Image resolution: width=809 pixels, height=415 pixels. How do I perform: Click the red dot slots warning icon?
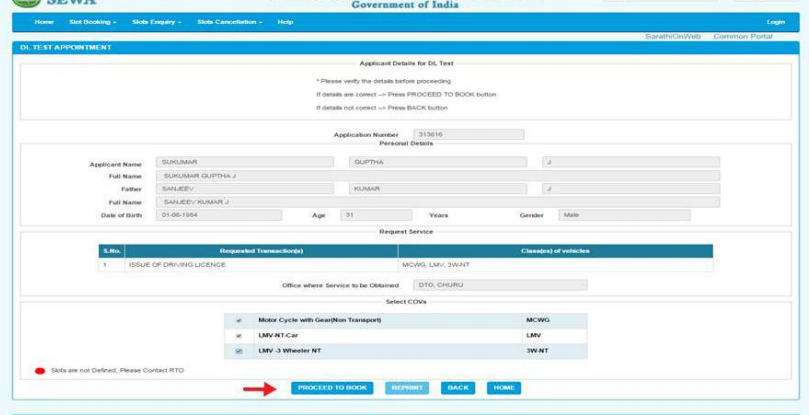pos(40,371)
